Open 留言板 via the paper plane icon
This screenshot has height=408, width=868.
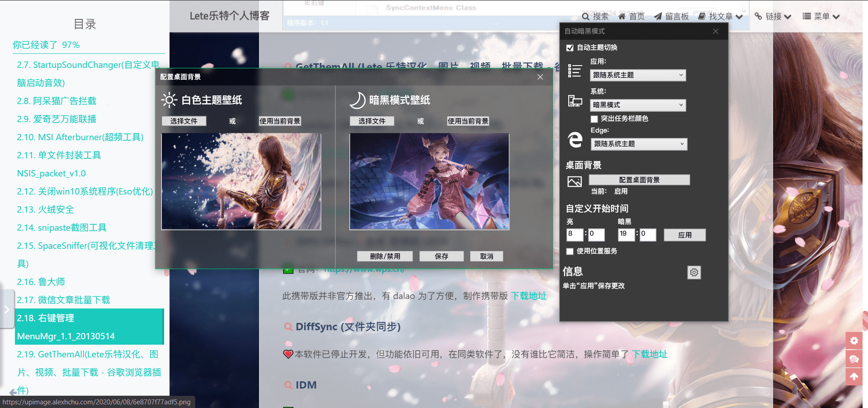[x=658, y=17]
